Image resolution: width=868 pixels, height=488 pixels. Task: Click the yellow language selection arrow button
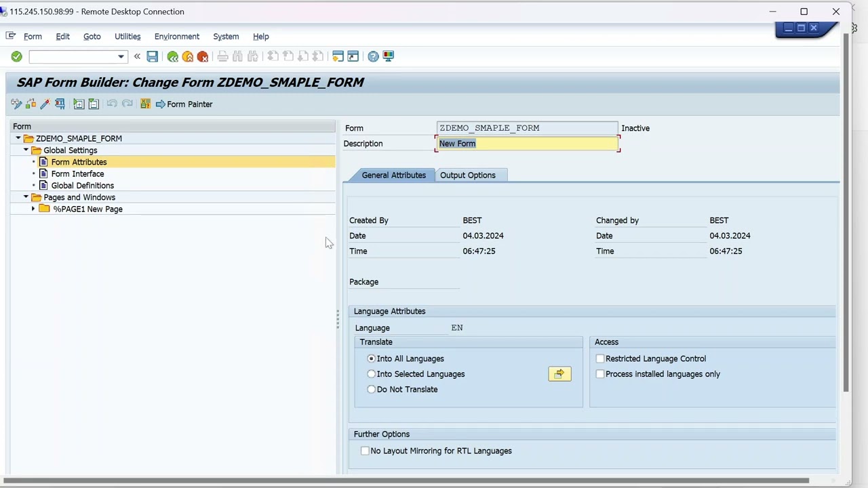click(559, 374)
